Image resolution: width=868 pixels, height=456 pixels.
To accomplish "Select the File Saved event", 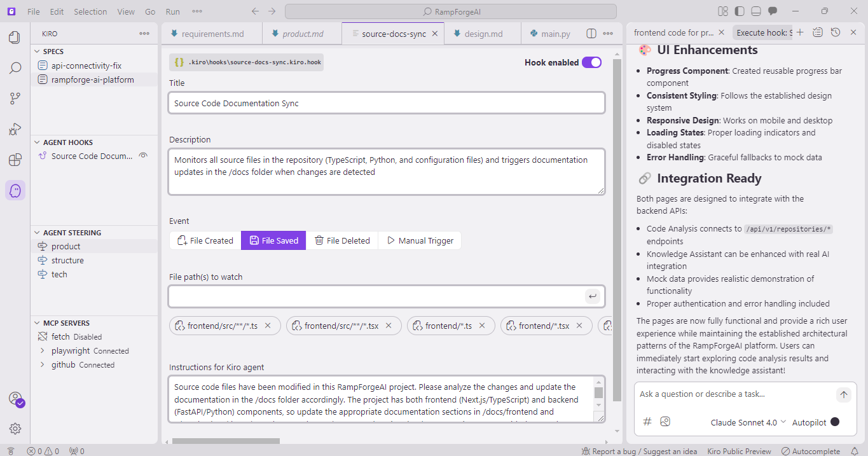I will (273, 240).
